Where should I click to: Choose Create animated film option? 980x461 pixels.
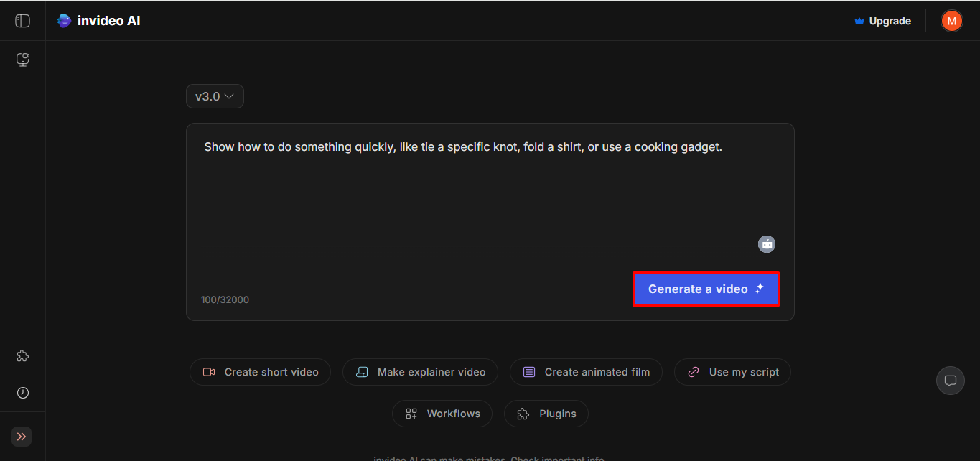586,372
